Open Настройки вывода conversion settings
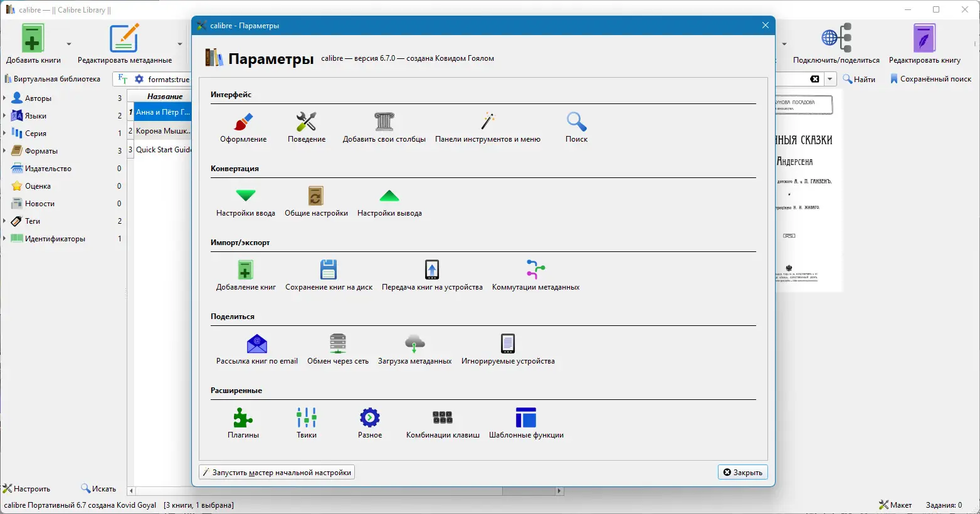This screenshot has width=980, height=514. coord(389,201)
